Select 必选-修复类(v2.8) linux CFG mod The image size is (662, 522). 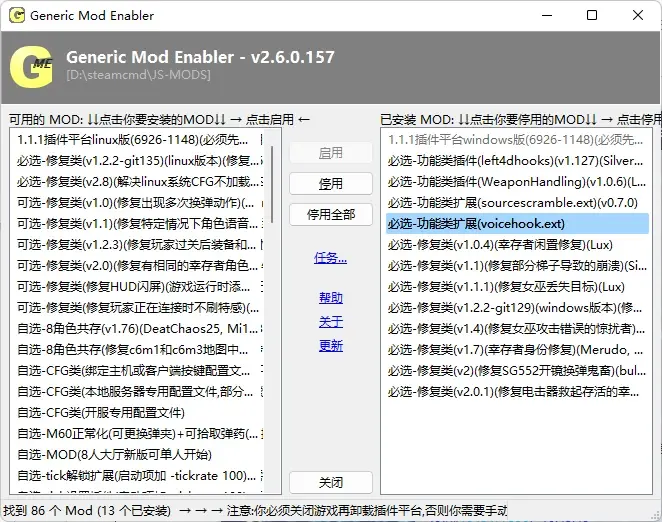(137, 182)
